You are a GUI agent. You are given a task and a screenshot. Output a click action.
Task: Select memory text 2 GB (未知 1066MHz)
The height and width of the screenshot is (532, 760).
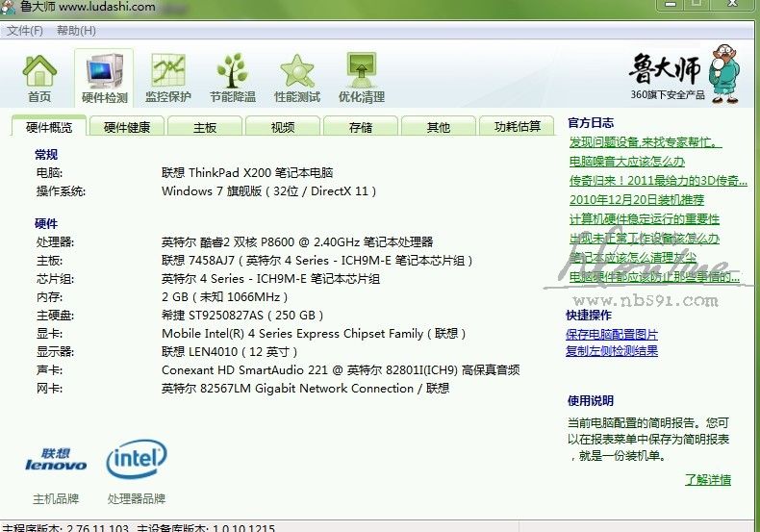(x=224, y=297)
